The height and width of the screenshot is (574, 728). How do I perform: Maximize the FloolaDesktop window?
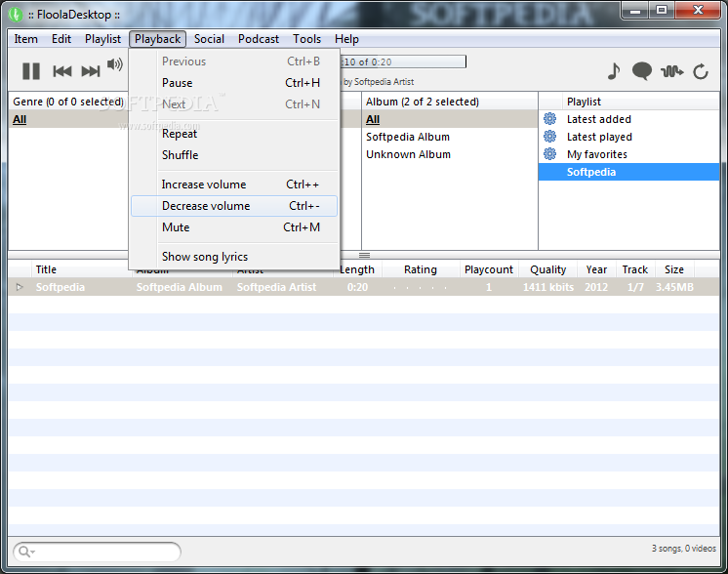tap(662, 10)
